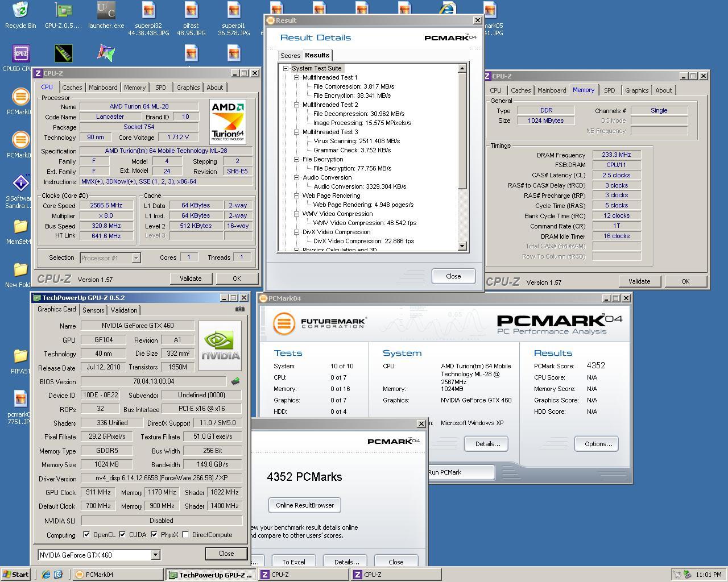The width and height of the screenshot is (728, 582).
Task: Open the Scores tab in Result window
Action: (x=290, y=56)
